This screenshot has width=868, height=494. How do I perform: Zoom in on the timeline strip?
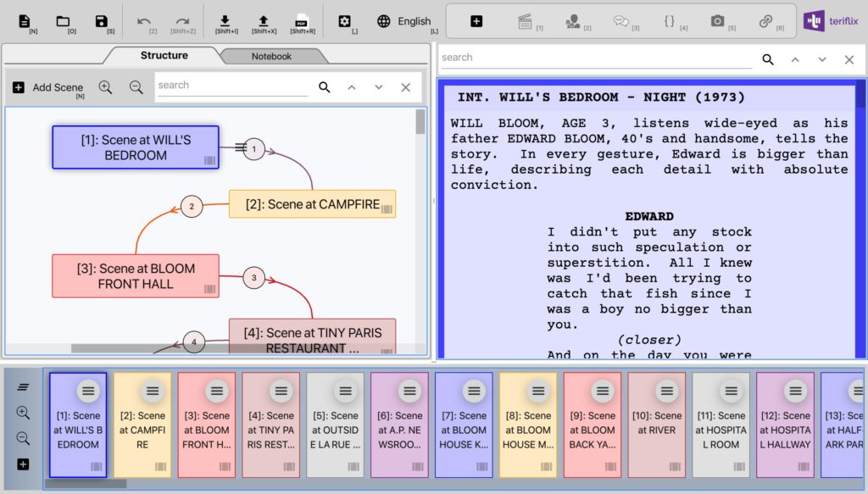[x=23, y=413]
